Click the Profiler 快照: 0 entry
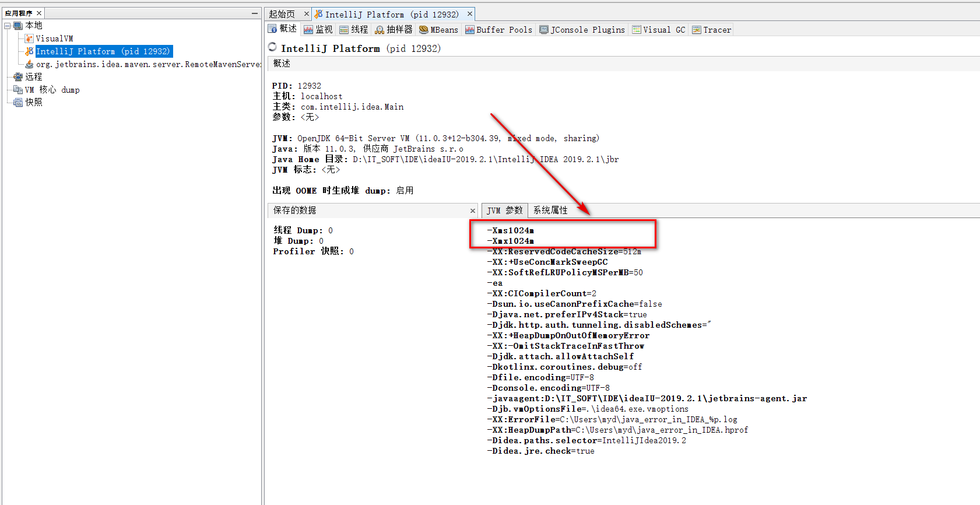The image size is (980, 505). click(314, 251)
